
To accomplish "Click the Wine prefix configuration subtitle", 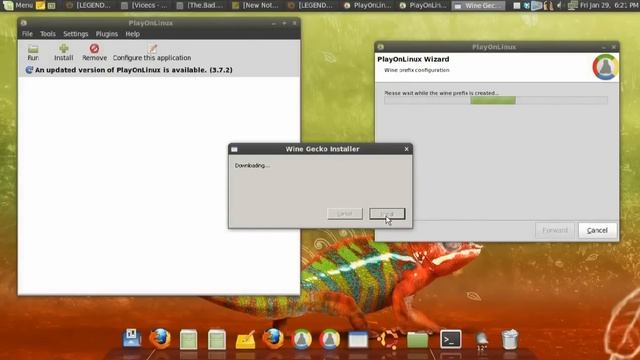I will click(416, 70).
